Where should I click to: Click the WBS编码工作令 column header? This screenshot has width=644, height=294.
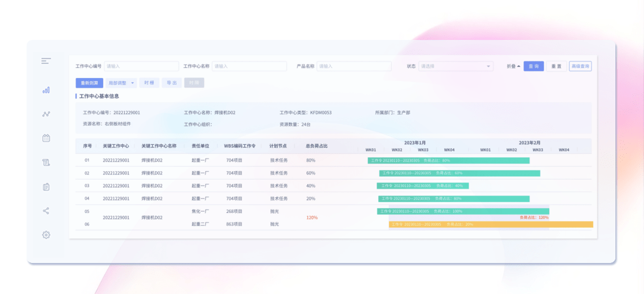[240, 146]
